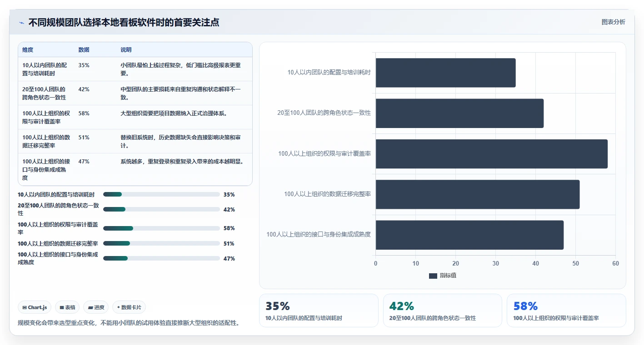
Task: Click the 说明 table column header
Action: point(126,50)
